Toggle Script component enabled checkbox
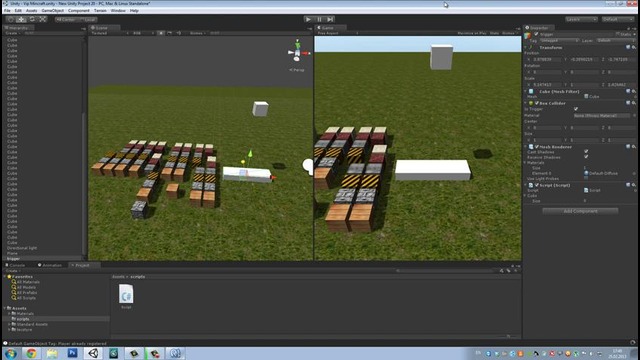This screenshot has width=640, height=360. point(536,185)
